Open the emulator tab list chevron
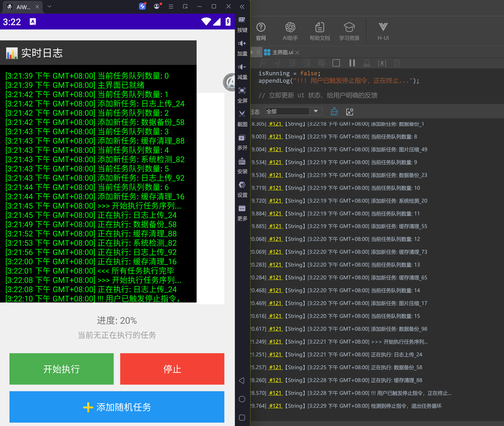 pos(49,6)
